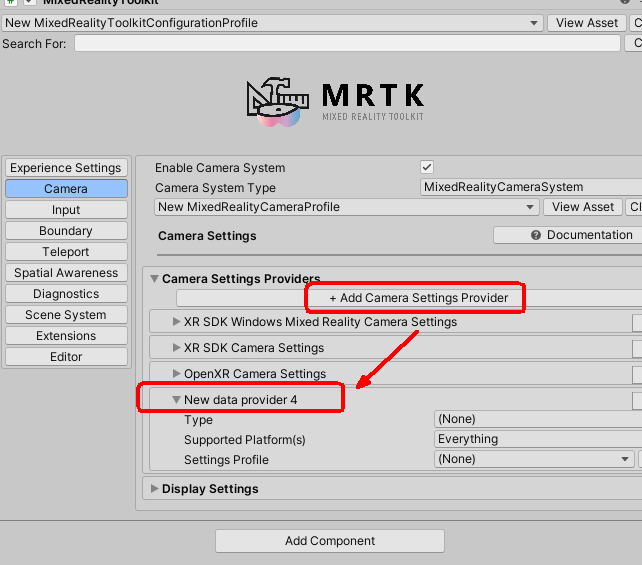Viewport: 642px width, 565px height.
Task: Click the Camera System Type label
Action: (215, 188)
